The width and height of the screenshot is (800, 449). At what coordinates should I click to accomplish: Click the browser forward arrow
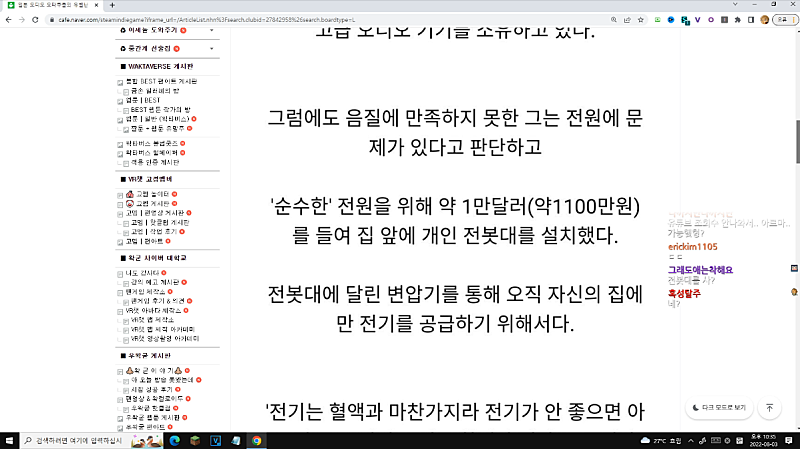tap(22, 20)
